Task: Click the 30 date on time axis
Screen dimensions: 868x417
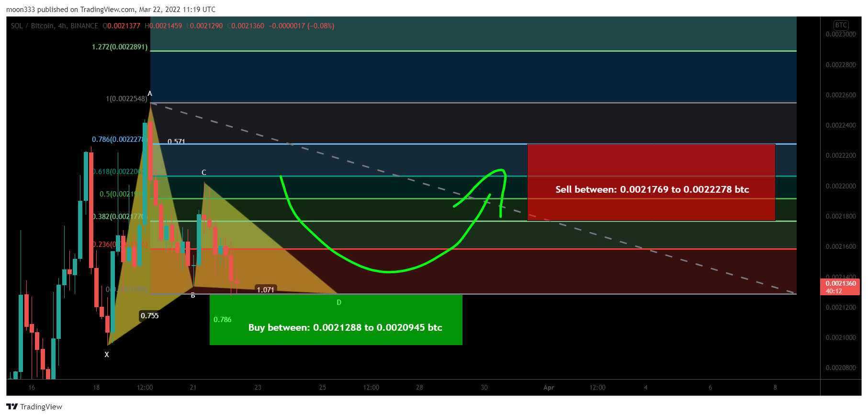Action: [x=484, y=387]
